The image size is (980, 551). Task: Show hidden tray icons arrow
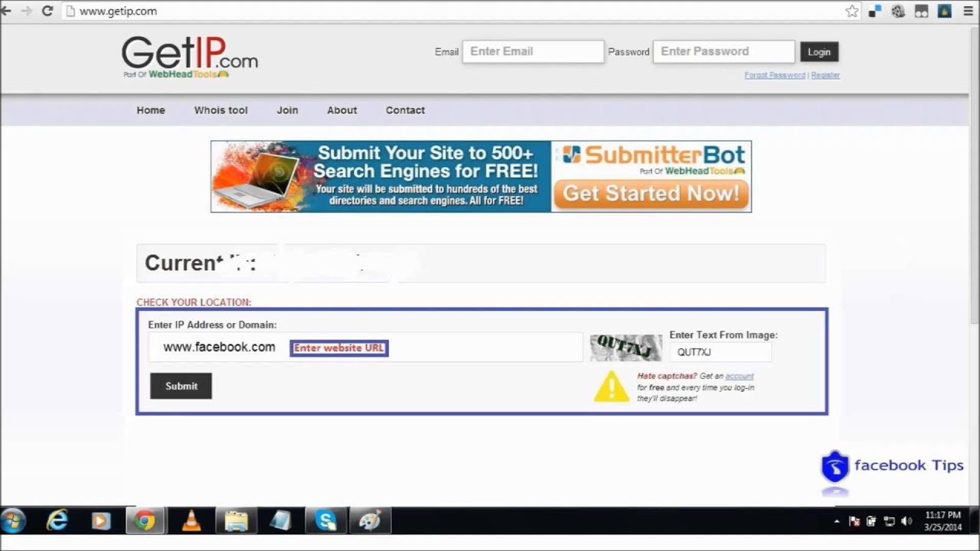[x=838, y=521]
